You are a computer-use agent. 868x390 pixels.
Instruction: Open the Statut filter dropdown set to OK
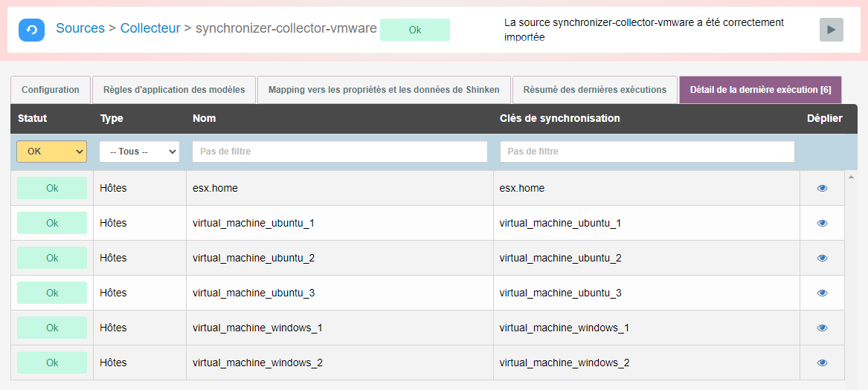pyautogui.click(x=51, y=152)
